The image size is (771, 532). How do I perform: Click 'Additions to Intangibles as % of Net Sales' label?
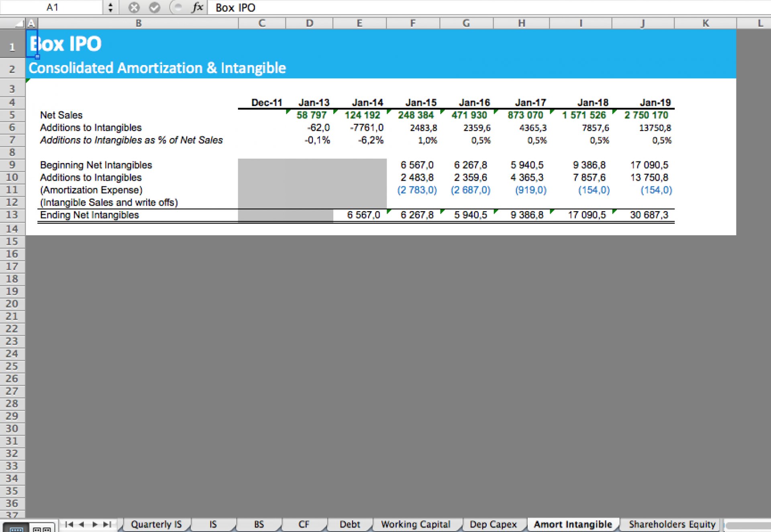pos(131,140)
